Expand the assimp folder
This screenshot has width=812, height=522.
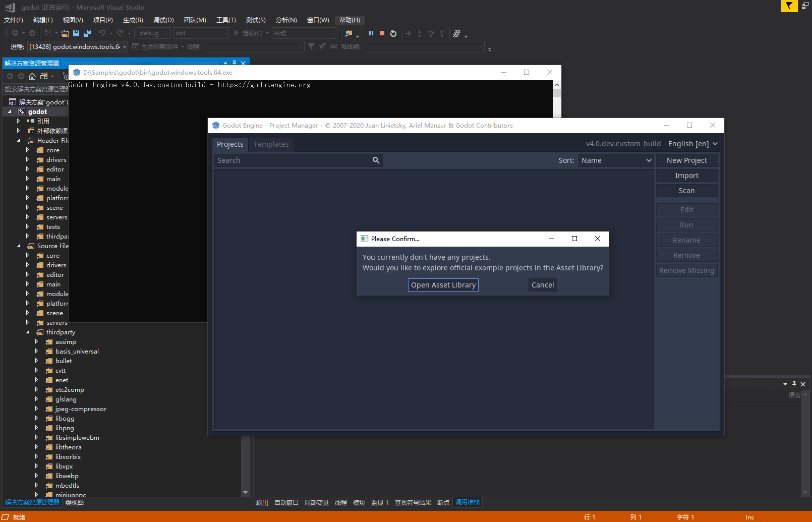pyautogui.click(x=36, y=342)
